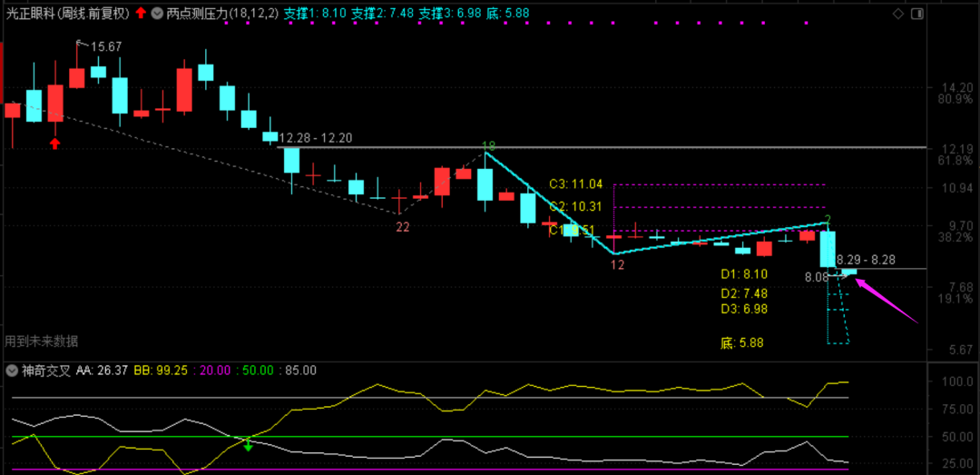Viewport: 980px width, 475px height.
Task: Click the 12 trough marker
Action: 618,264
